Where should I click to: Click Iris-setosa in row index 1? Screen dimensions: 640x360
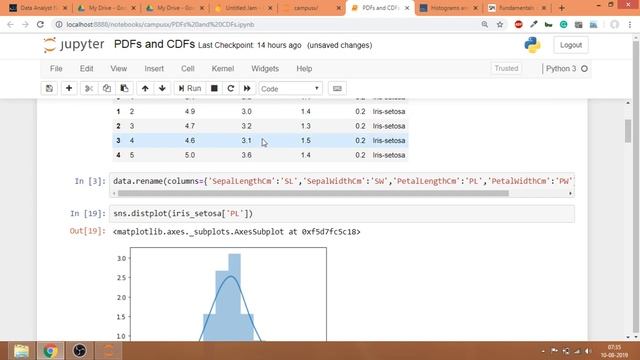point(389,111)
